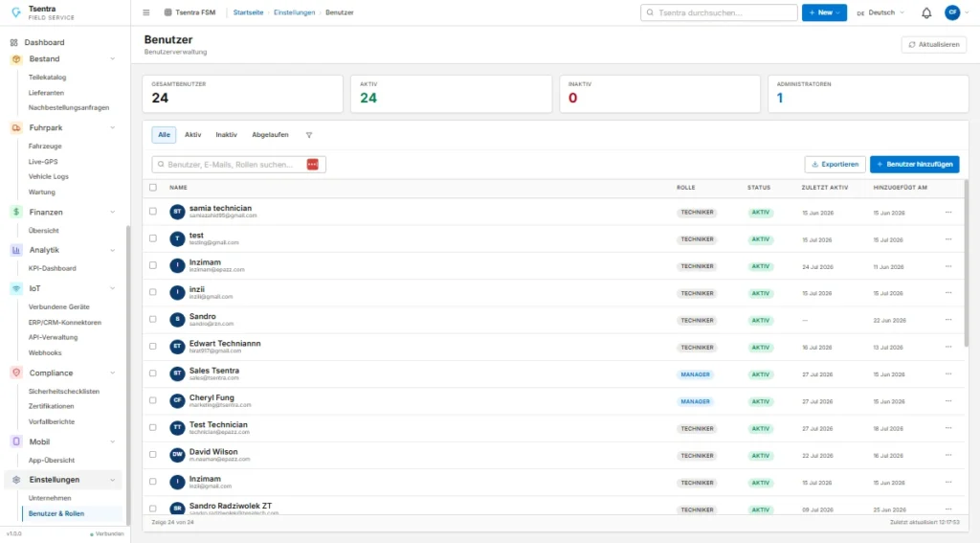Check the Sales Tsentra row checkbox
Viewport: 980px width, 543px height.
[153, 373]
